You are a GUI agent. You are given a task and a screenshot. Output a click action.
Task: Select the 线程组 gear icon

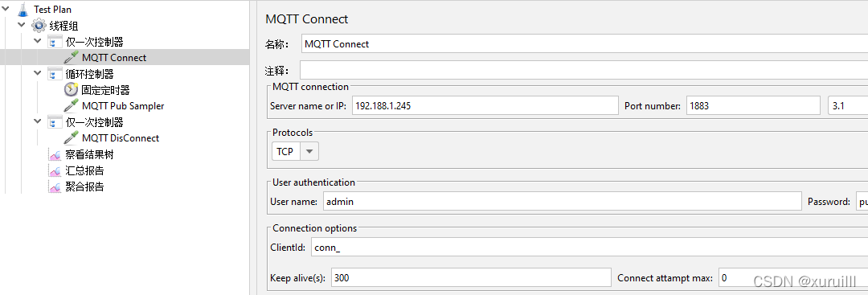coord(39,26)
